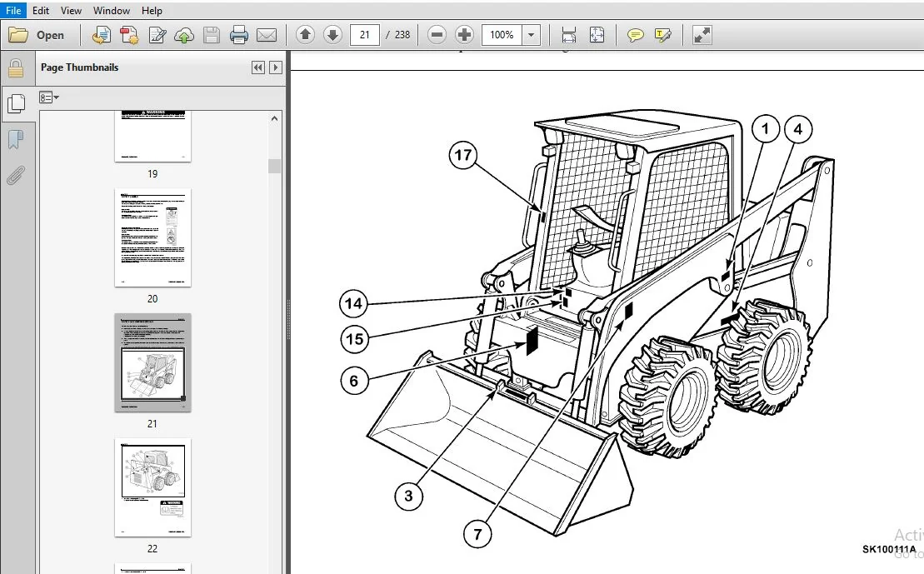Open the zoom level dropdown arrow
Screen dimensions: 924x574
click(x=531, y=35)
